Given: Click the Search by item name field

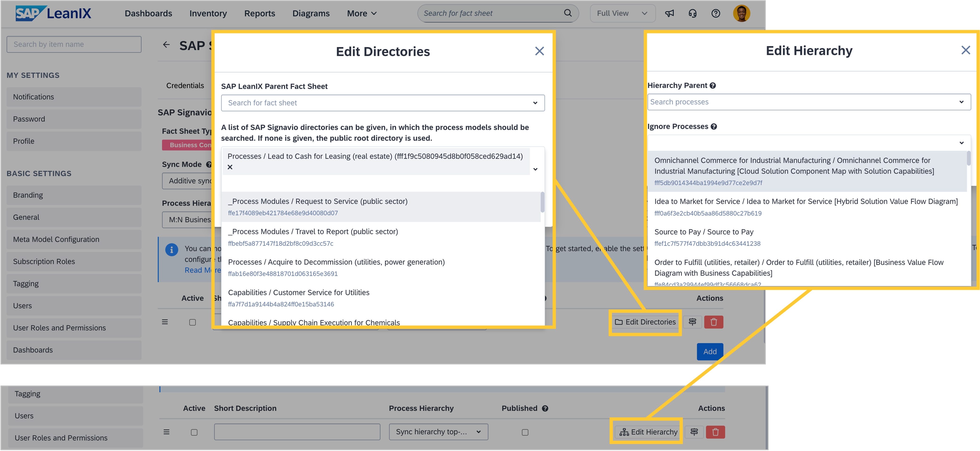Looking at the screenshot, I should 74,45.
